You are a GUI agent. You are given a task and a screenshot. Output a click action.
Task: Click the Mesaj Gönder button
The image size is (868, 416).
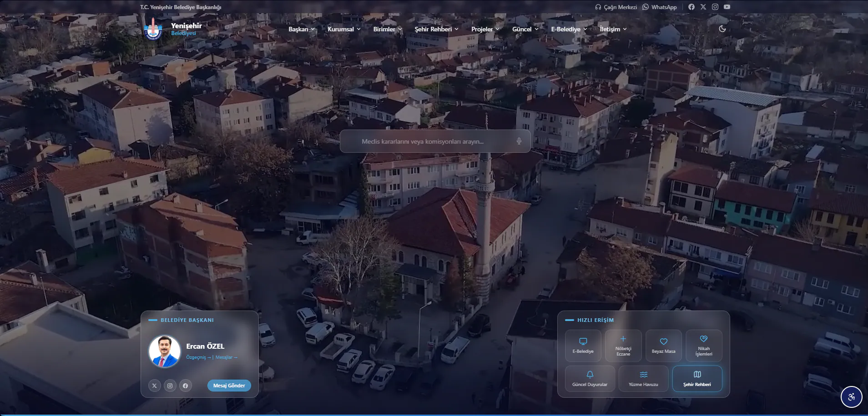[229, 386]
